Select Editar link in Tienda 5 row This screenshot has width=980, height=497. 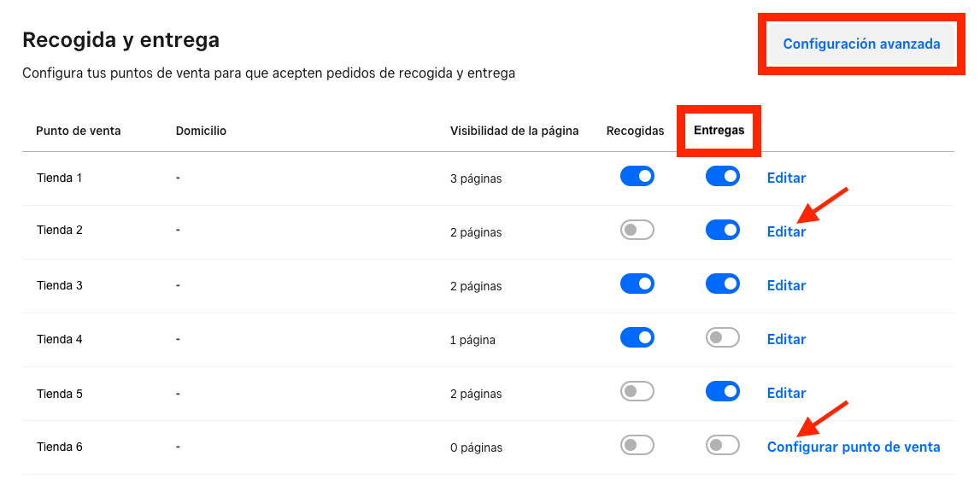(x=786, y=393)
